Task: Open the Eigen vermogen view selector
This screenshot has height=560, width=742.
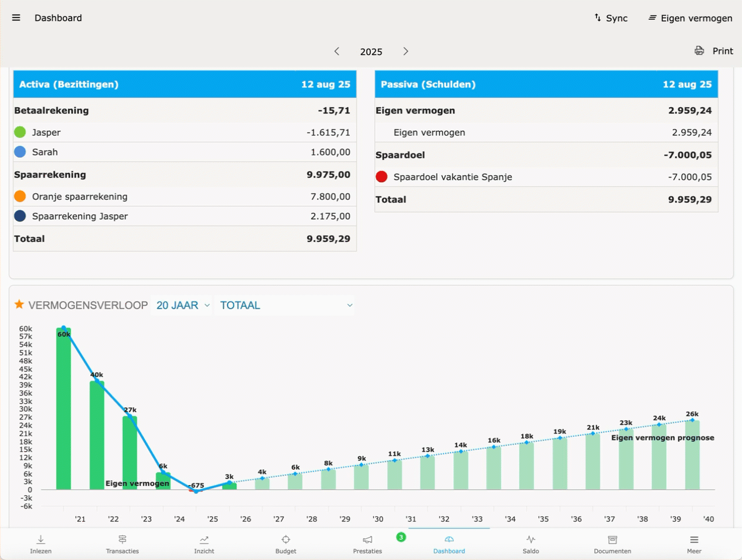Action: (x=690, y=18)
